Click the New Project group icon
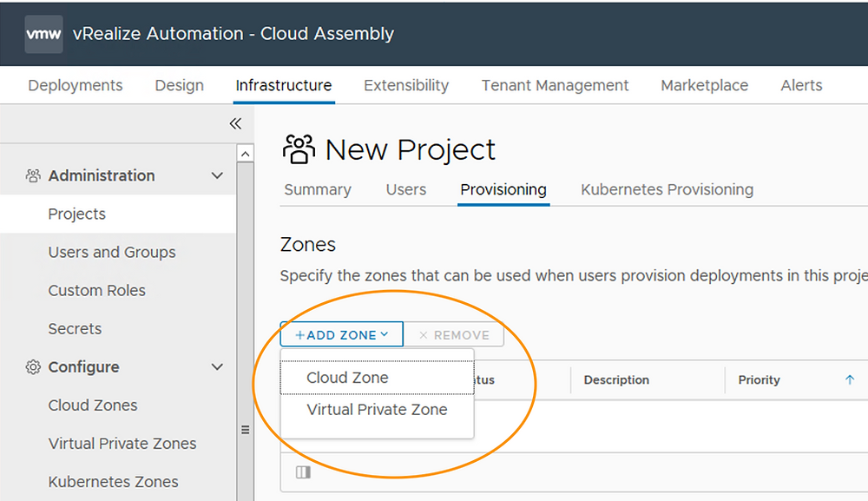Viewport: 868px width, 501px height. click(x=299, y=149)
